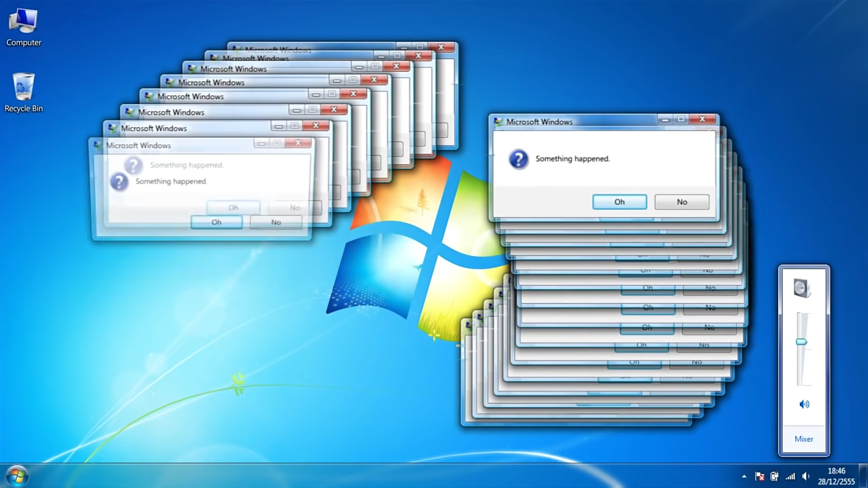Click the Show desktop strip at taskbar end
868x488 pixels.
point(863,476)
